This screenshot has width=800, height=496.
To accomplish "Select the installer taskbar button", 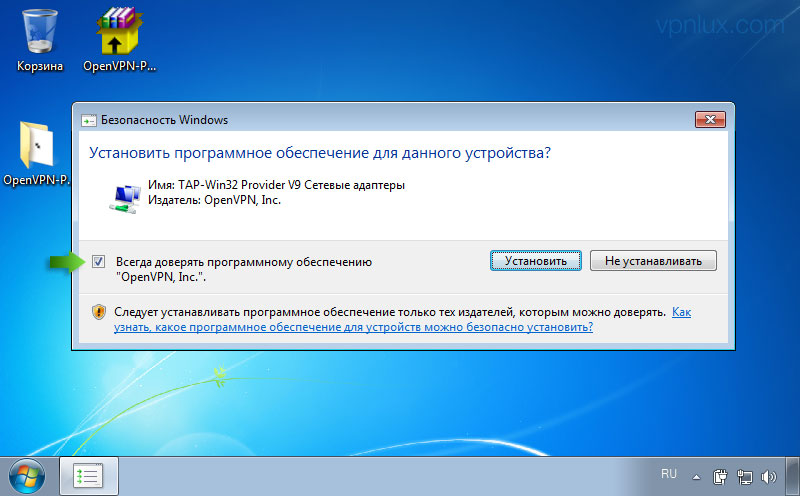I will (x=89, y=476).
